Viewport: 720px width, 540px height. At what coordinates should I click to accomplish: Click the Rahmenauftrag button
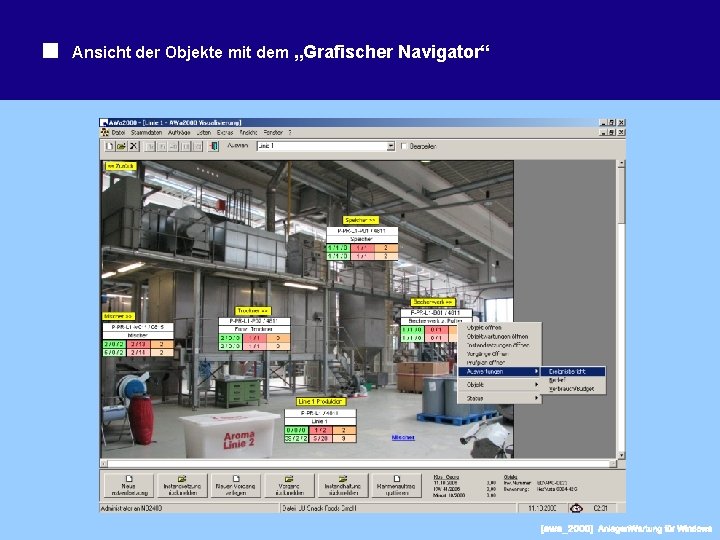coord(396,485)
